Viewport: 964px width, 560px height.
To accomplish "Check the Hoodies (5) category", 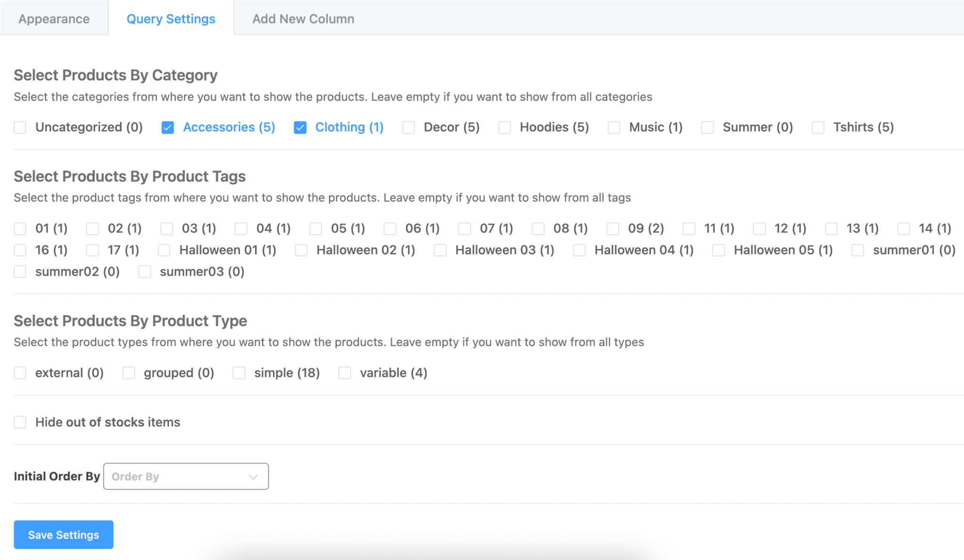I will coord(504,127).
